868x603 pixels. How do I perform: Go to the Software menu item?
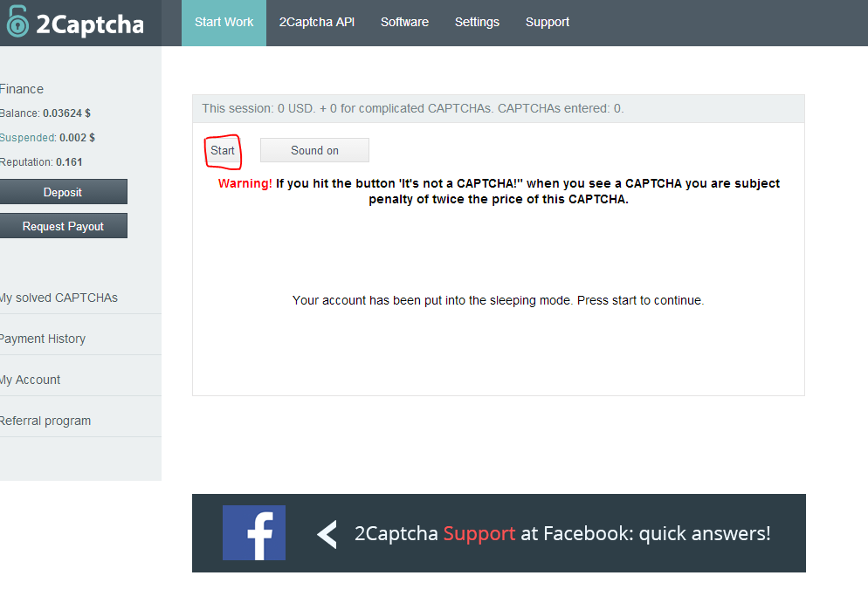tap(404, 22)
